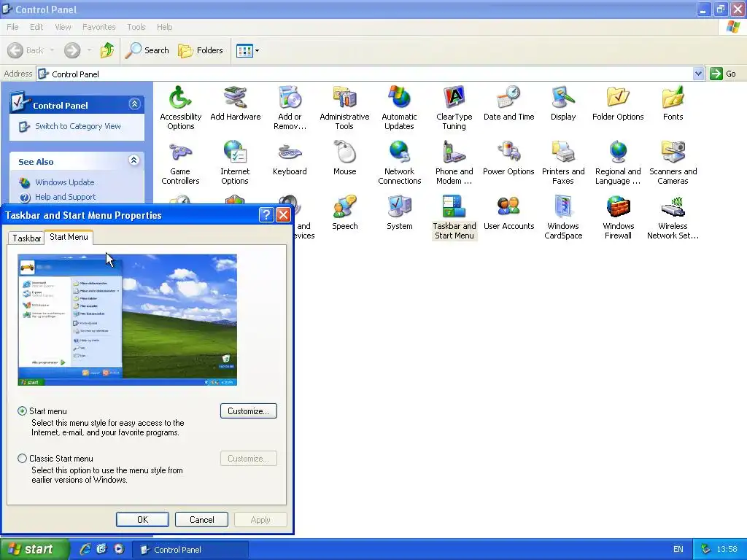Switch to the Taskbar tab
The image size is (747, 560).
pos(26,238)
